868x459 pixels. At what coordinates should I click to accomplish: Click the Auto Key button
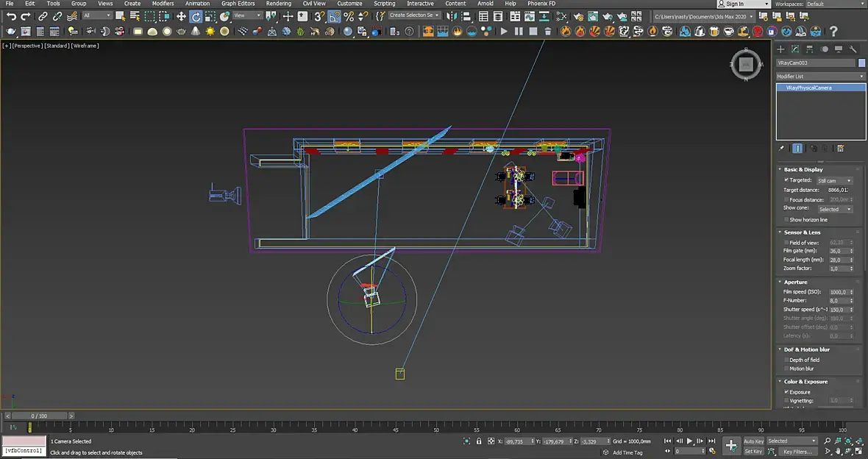coord(753,441)
